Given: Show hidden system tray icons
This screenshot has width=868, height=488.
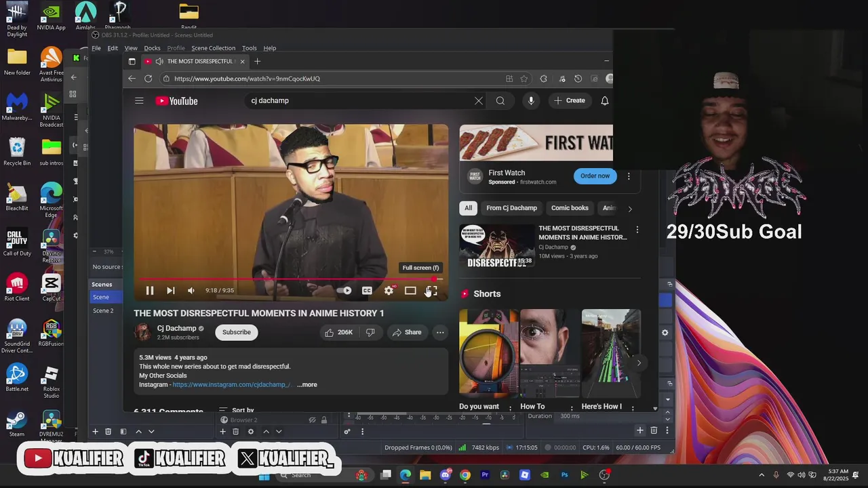Looking at the screenshot, I should pyautogui.click(x=762, y=475).
